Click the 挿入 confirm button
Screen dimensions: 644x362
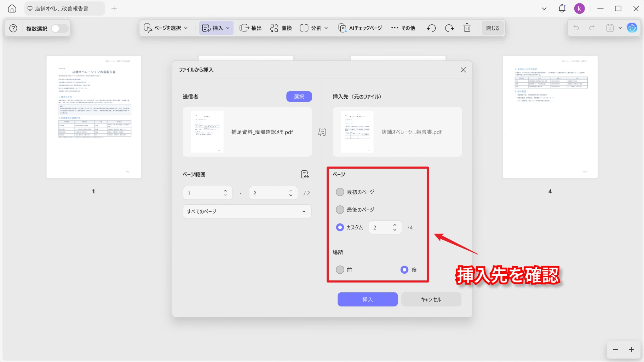tap(368, 299)
